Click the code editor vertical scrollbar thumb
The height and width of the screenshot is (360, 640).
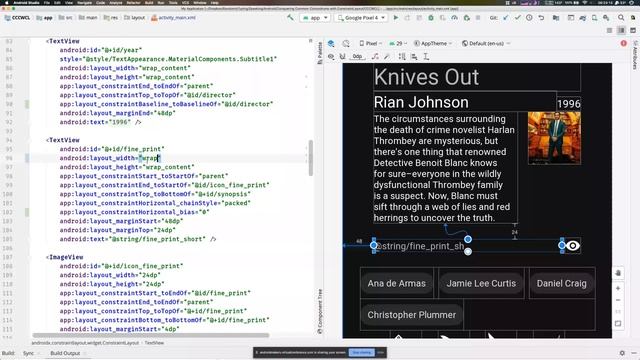pyautogui.click(x=311, y=158)
